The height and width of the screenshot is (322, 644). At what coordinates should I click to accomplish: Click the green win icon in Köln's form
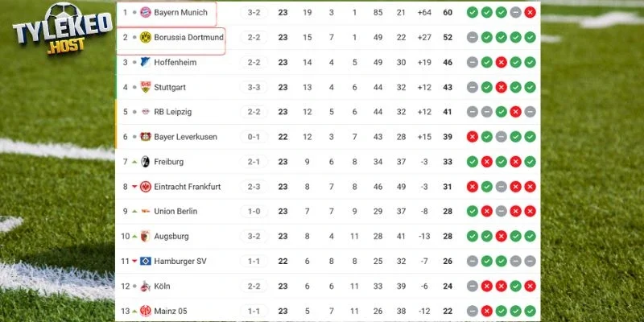tap(515, 286)
